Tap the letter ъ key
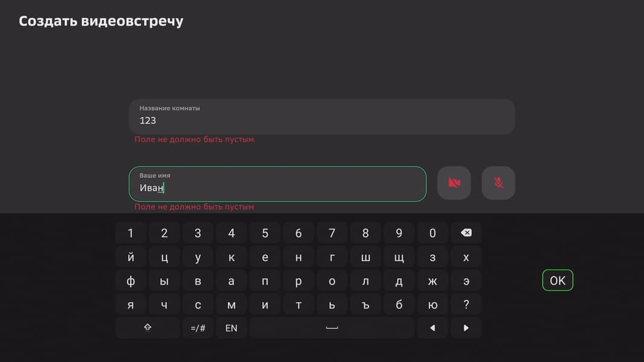 click(x=365, y=304)
